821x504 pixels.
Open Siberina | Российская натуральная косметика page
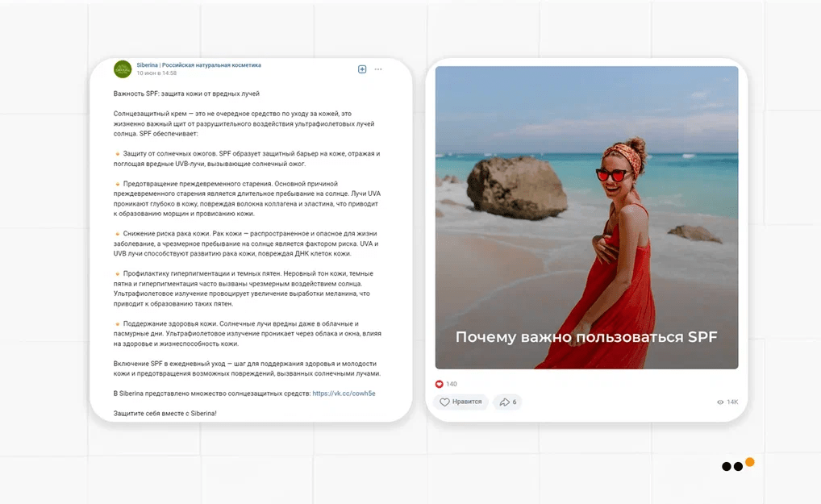198,65
